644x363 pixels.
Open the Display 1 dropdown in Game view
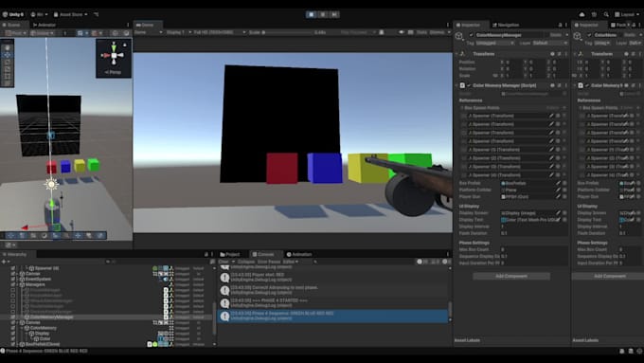[179, 32]
